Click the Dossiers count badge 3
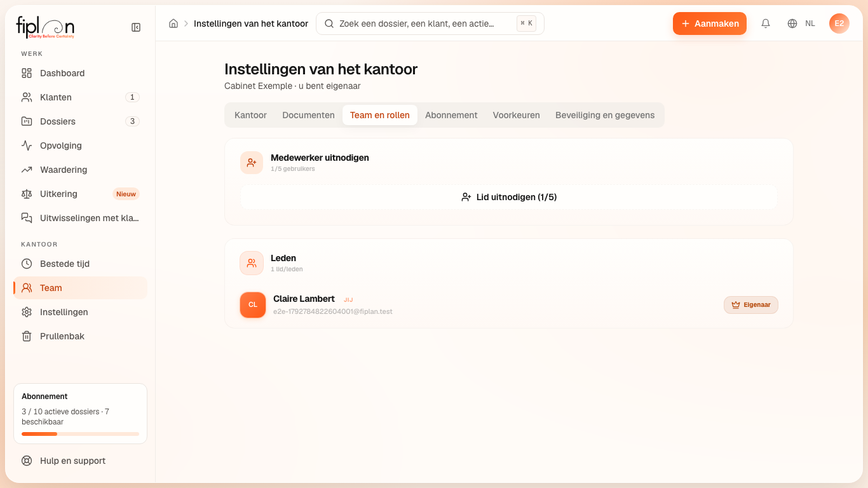 coord(132,121)
